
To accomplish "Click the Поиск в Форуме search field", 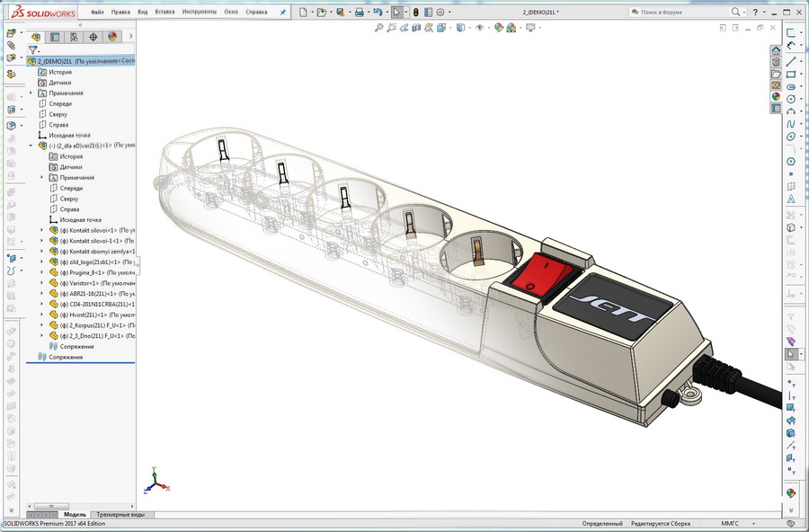I will coord(680,12).
